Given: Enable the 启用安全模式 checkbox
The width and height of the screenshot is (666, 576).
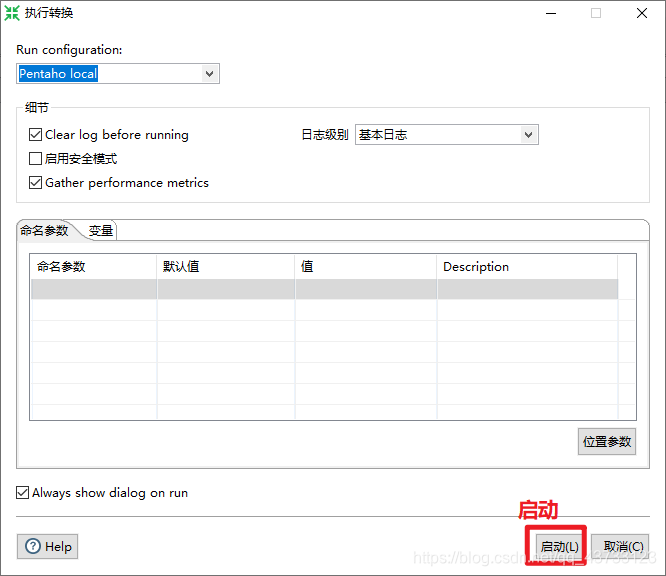Looking at the screenshot, I should click(x=35, y=158).
